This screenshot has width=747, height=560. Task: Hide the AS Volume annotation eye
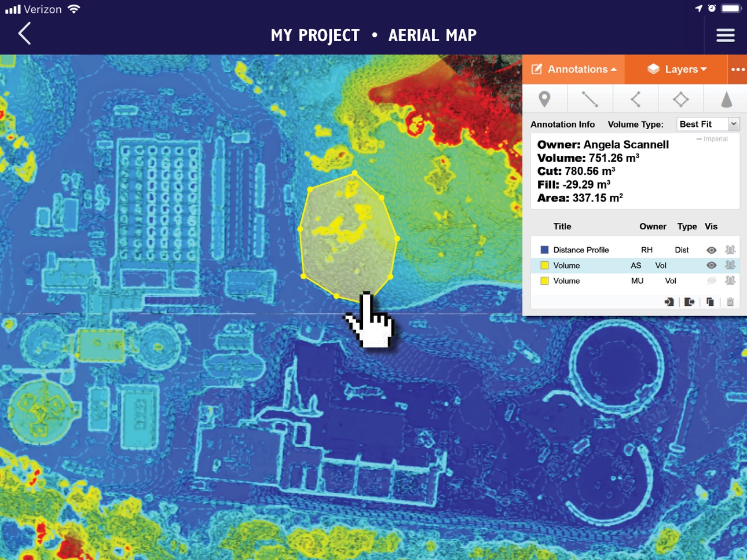712,265
